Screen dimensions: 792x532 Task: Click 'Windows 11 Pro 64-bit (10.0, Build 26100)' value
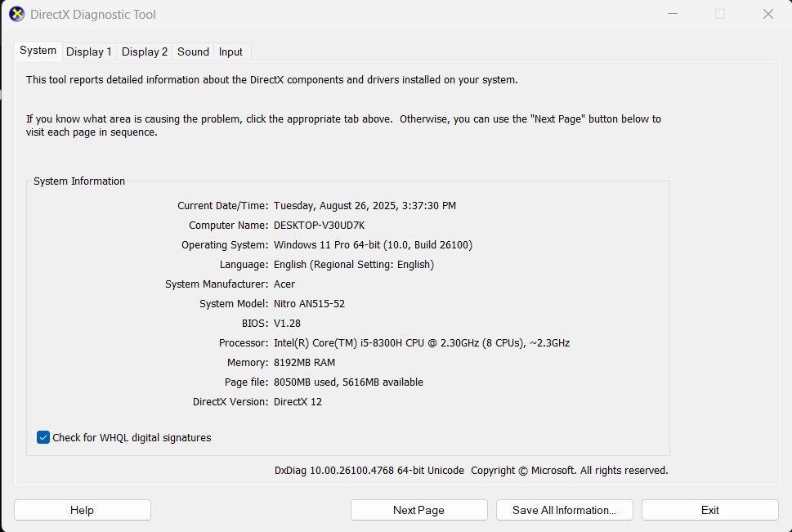tap(374, 245)
